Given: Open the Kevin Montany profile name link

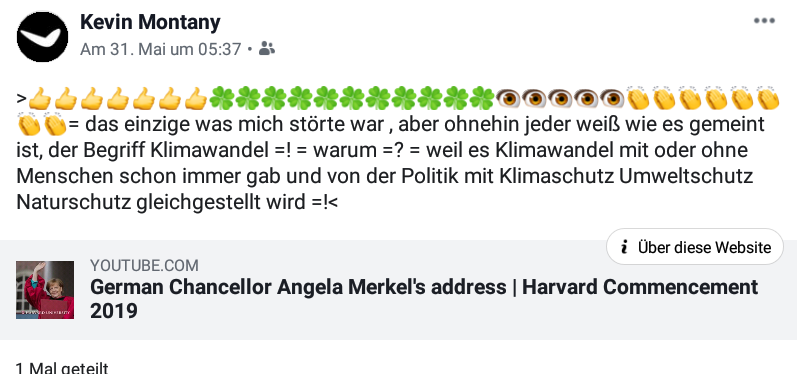Looking at the screenshot, I should click(x=150, y=22).
